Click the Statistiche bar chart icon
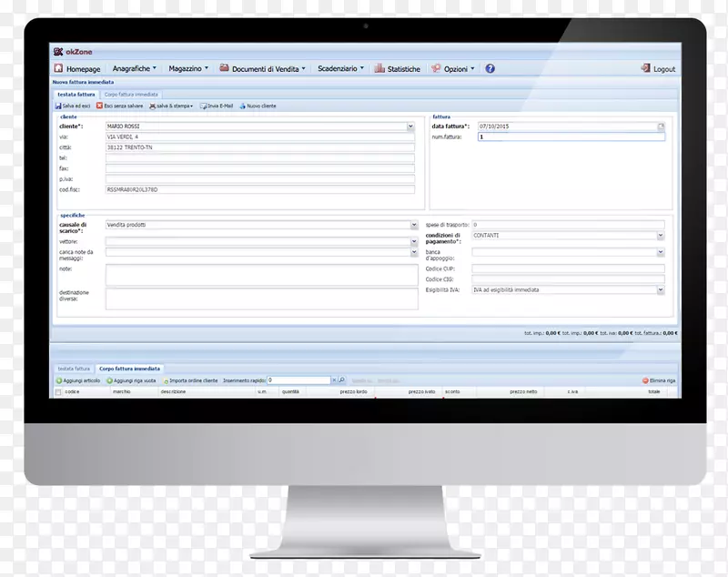728x577 pixels. [x=379, y=68]
